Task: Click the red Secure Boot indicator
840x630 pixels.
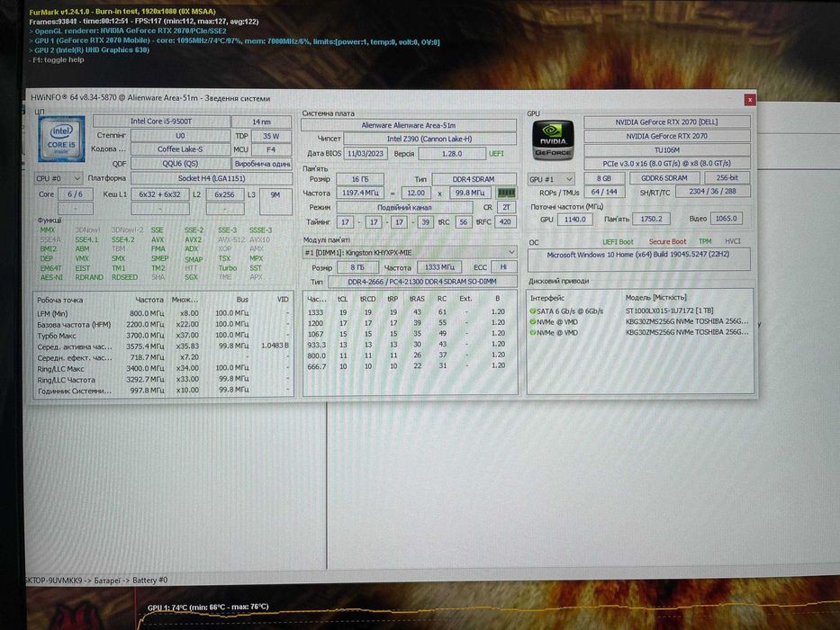Action: [x=667, y=242]
